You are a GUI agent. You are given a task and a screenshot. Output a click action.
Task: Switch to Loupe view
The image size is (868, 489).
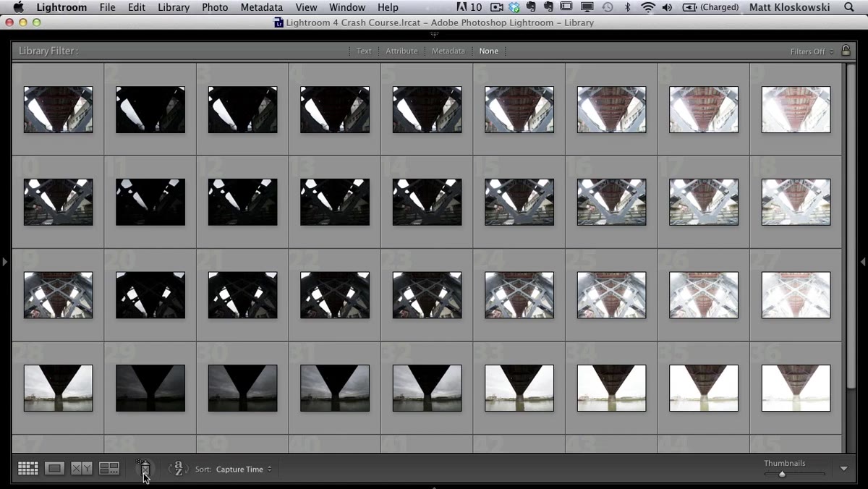coord(54,469)
